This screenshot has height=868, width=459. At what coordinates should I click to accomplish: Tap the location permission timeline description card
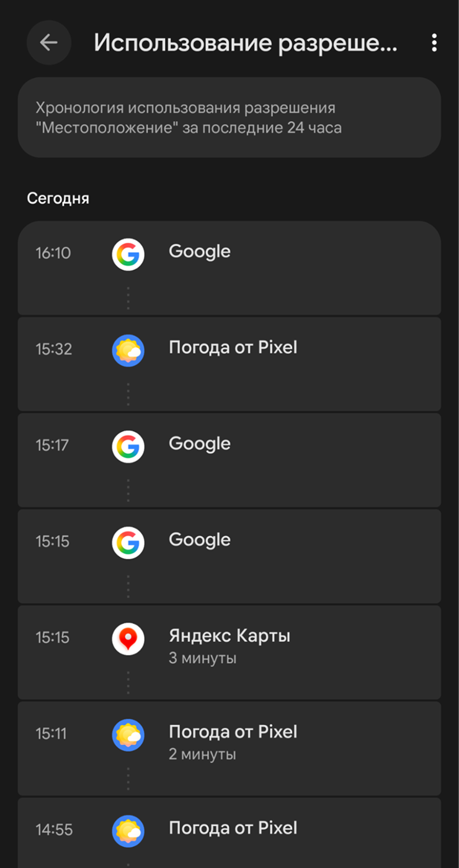pyautogui.click(x=229, y=118)
